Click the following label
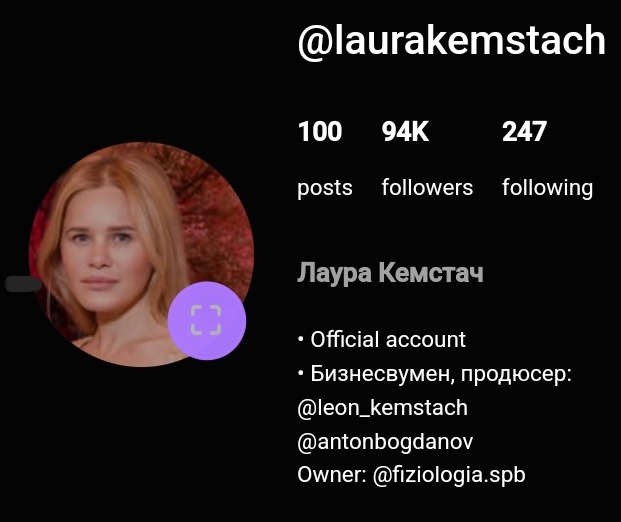 (548, 188)
